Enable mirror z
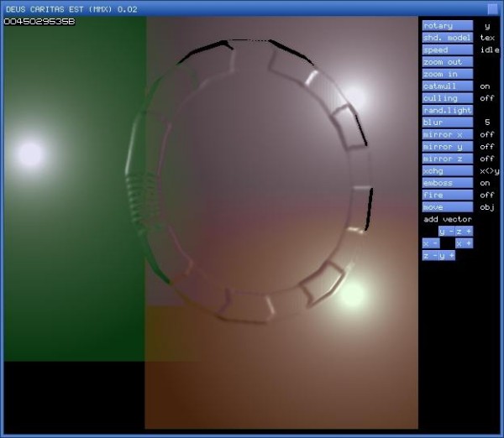Image resolution: width=504 pixels, height=438 pixels. point(447,159)
